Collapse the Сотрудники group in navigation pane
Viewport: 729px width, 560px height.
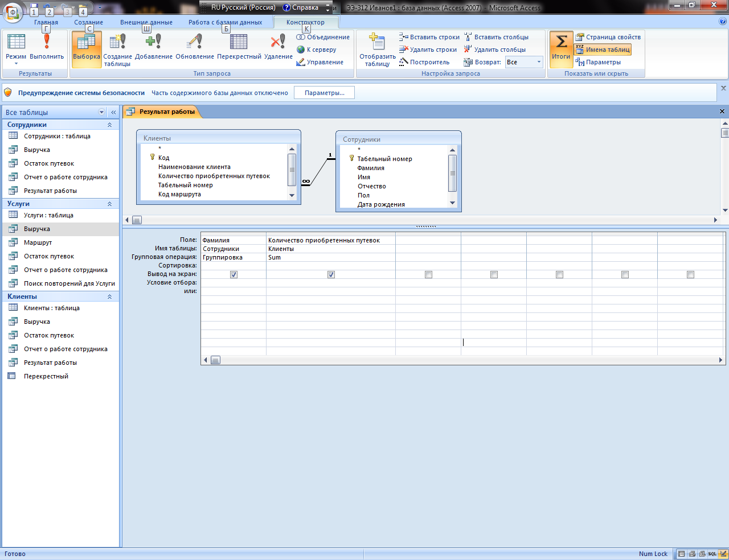(x=110, y=125)
